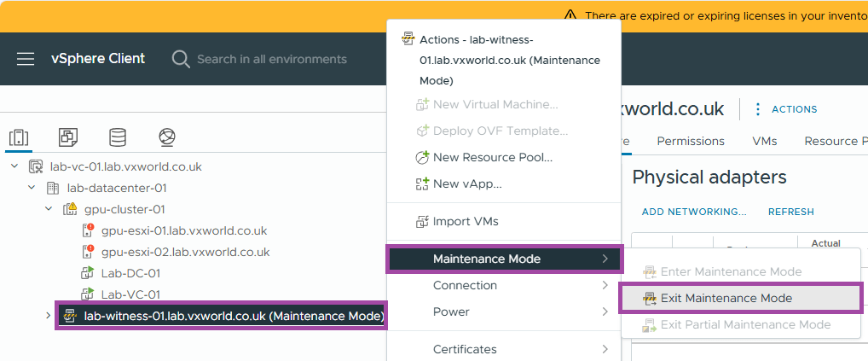Click the ADD NETWORKING button
Viewport: 868px width, 361px height.
pyautogui.click(x=694, y=212)
